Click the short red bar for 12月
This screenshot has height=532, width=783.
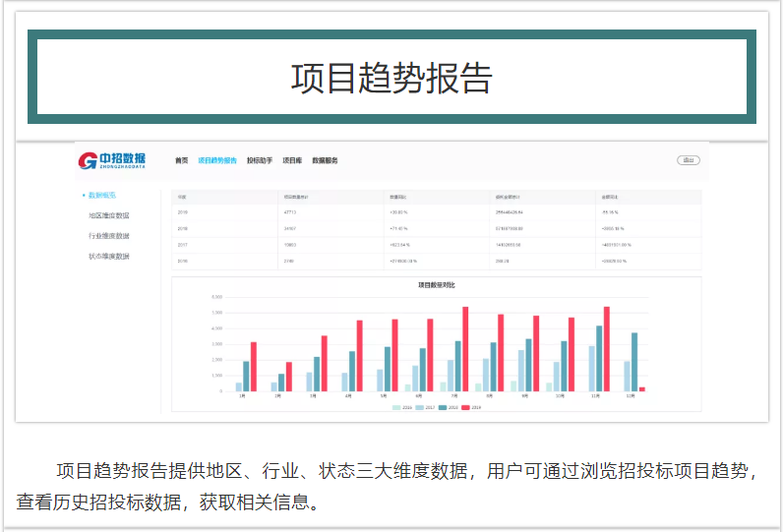[x=642, y=388]
